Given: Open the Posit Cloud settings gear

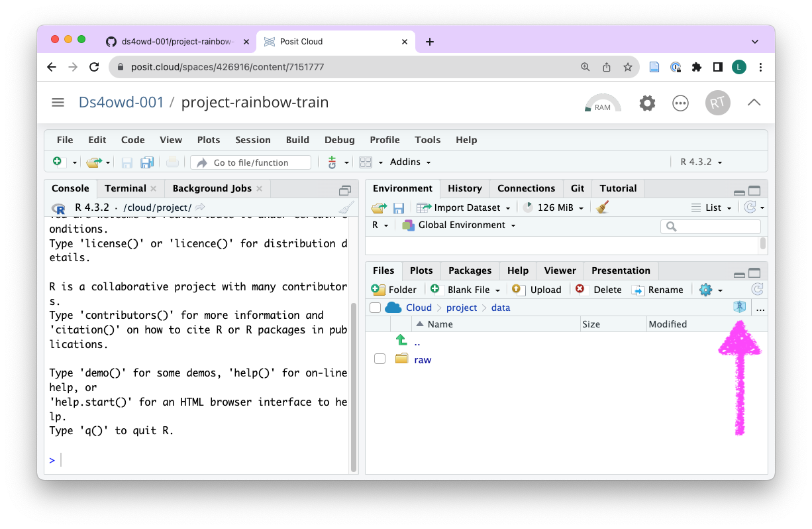Looking at the screenshot, I should point(647,103).
